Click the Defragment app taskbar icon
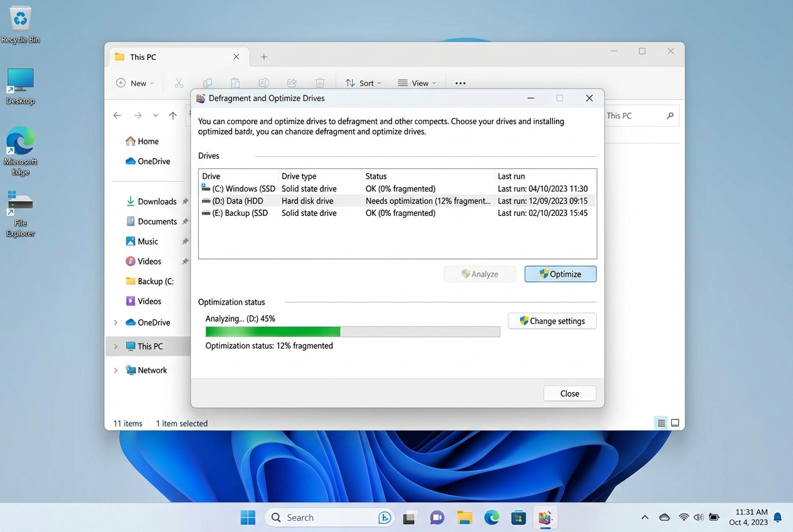The image size is (793, 532). (x=545, y=518)
